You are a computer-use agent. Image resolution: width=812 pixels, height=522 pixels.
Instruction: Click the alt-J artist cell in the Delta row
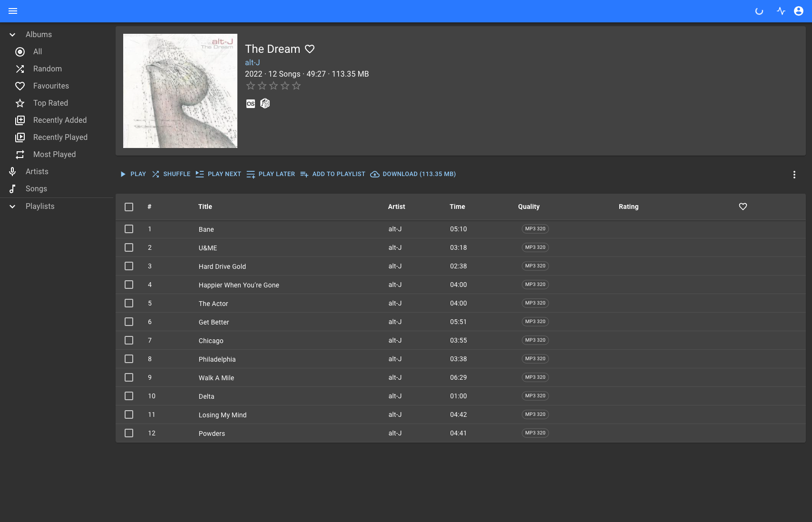(x=395, y=396)
